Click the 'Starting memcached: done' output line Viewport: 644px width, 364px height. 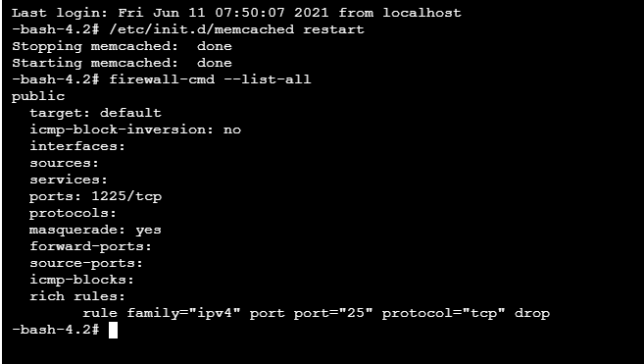coord(122,63)
